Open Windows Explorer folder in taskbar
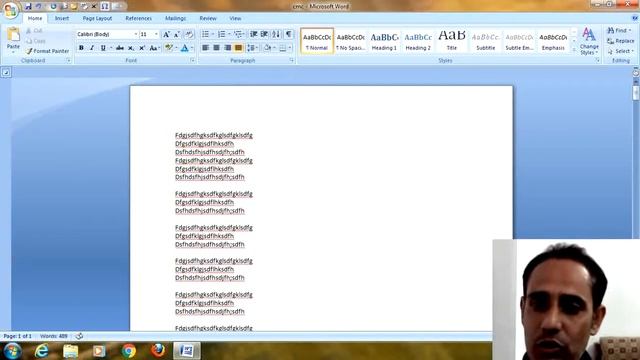 70,351
